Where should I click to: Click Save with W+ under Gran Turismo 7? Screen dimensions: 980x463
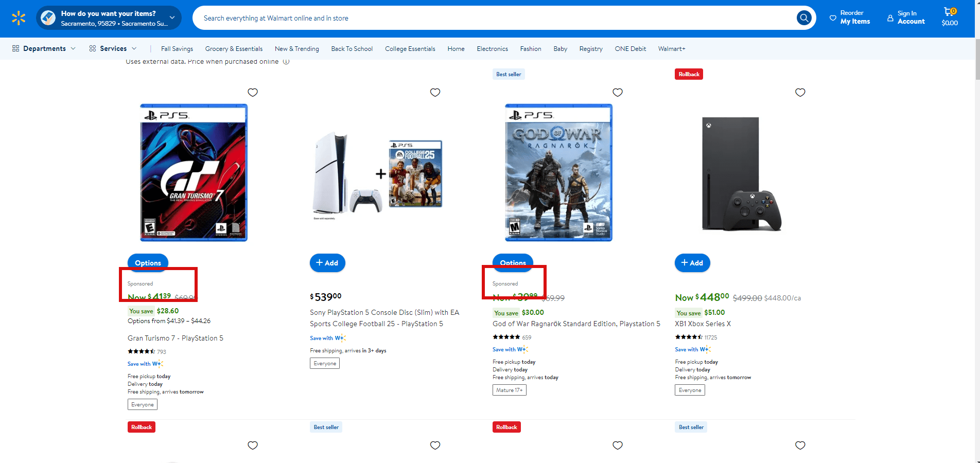coord(146,364)
